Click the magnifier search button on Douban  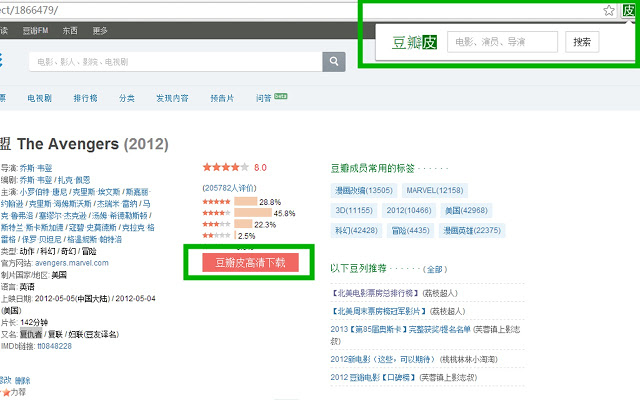pyautogui.click(x=334, y=62)
